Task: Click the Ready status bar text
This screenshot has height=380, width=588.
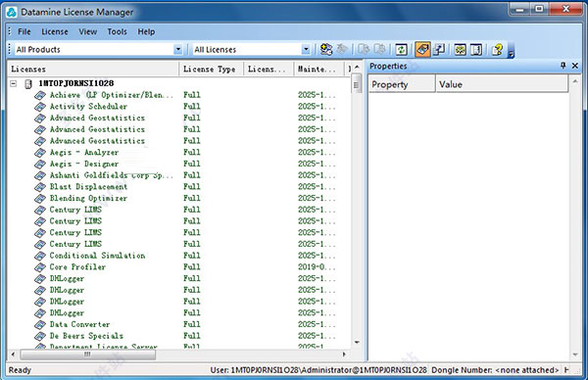Action: 20,370
